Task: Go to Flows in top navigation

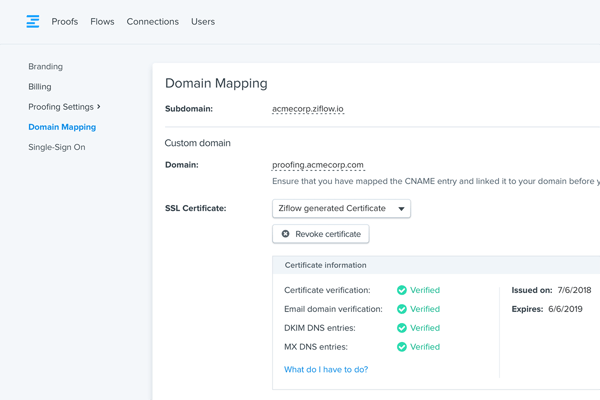Action: (x=102, y=22)
